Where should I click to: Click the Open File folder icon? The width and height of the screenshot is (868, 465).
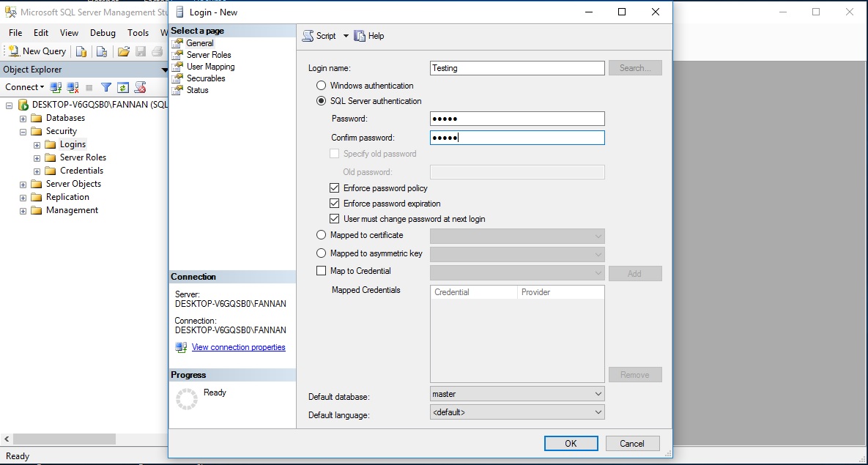click(123, 51)
